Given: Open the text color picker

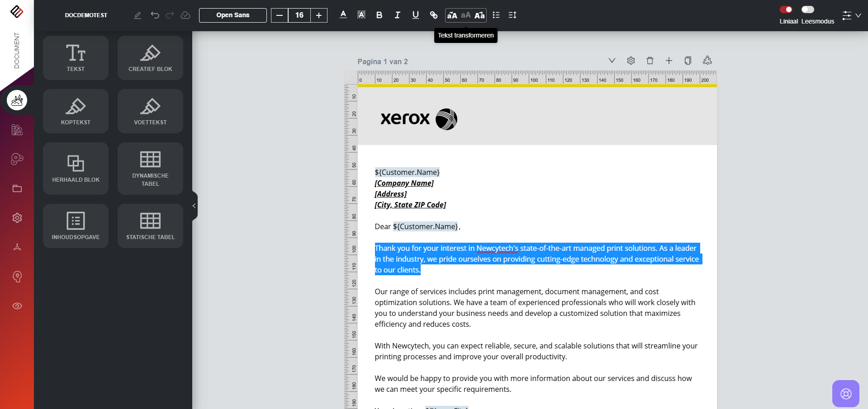Looking at the screenshot, I should point(343,15).
